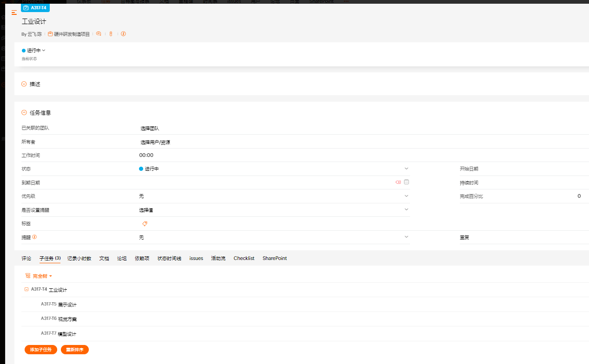This screenshot has height=364, width=589.
Task: Open the 硬件研发制造项目 project link
Action: tap(69, 34)
